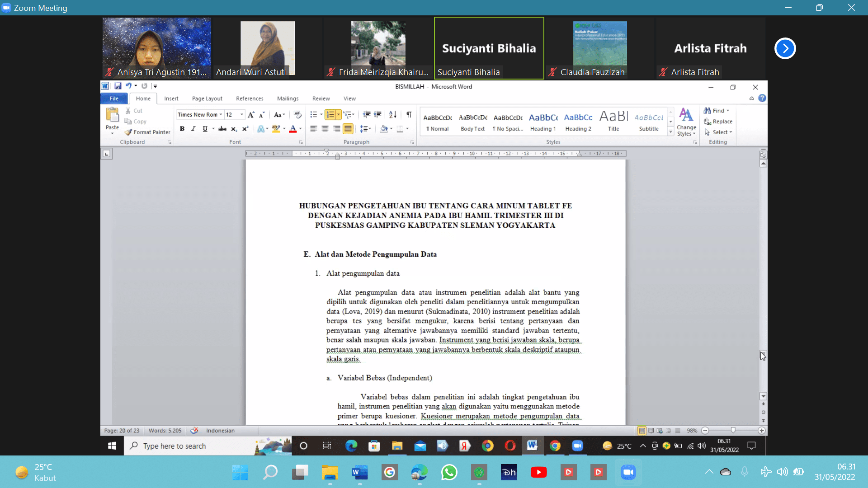
Task: Open the Change Case Aa dropdown
Action: pos(279,115)
